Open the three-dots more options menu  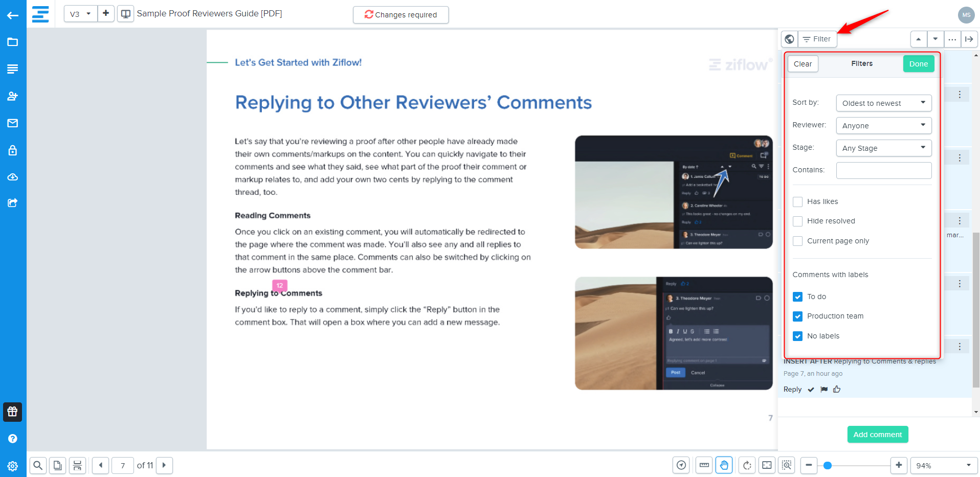tap(952, 39)
